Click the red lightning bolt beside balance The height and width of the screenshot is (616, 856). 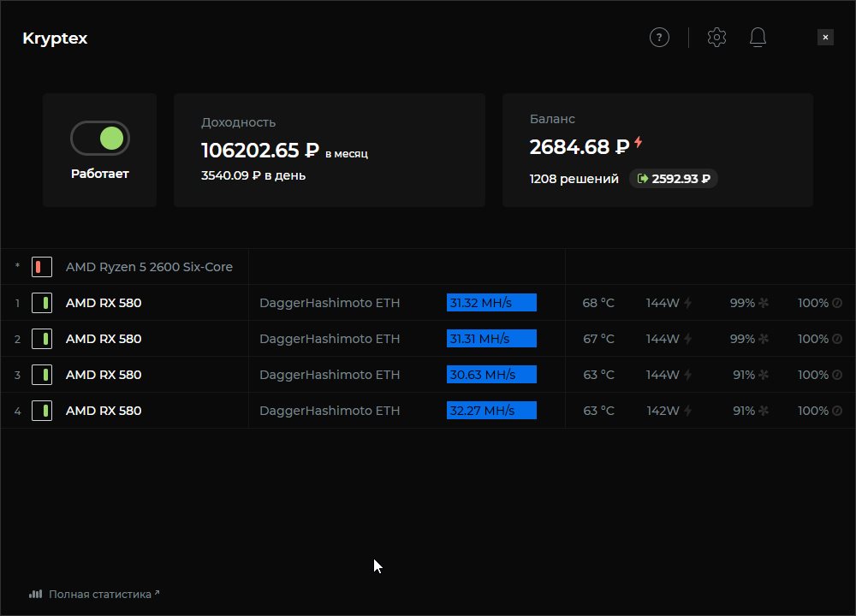639,143
